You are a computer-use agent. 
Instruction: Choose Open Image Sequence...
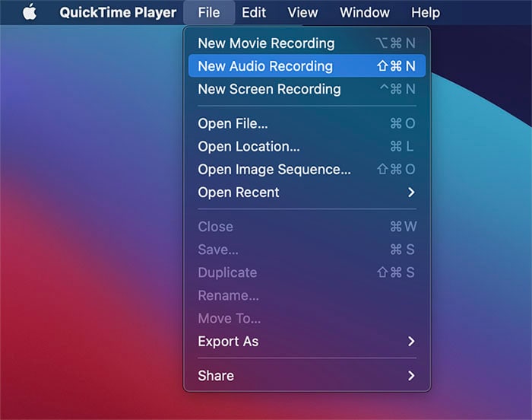point(307,169)
